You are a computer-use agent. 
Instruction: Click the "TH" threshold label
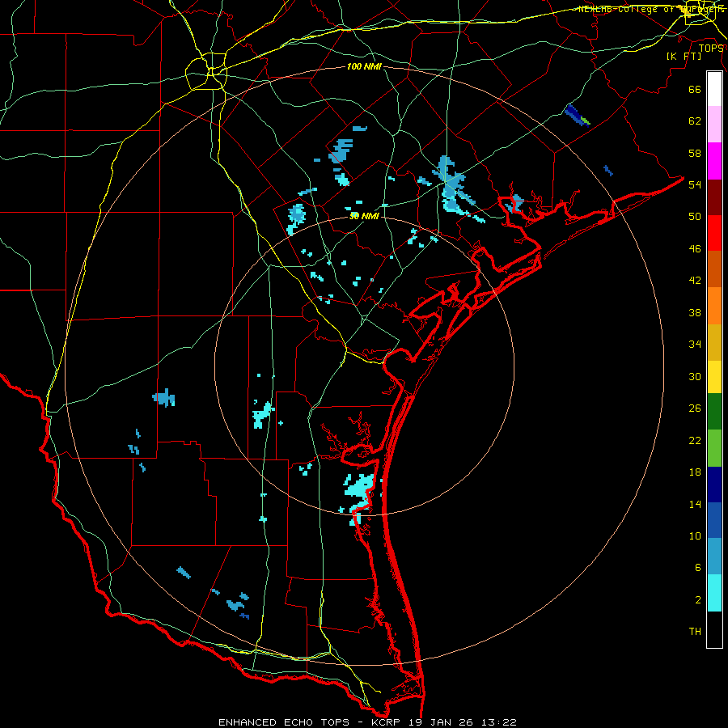[695, 631]
